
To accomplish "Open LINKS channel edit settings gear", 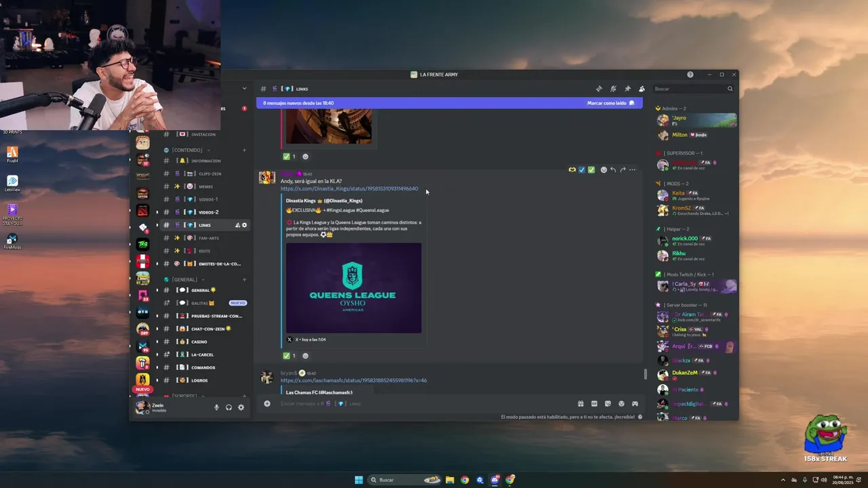I will (x=245, y=225).
